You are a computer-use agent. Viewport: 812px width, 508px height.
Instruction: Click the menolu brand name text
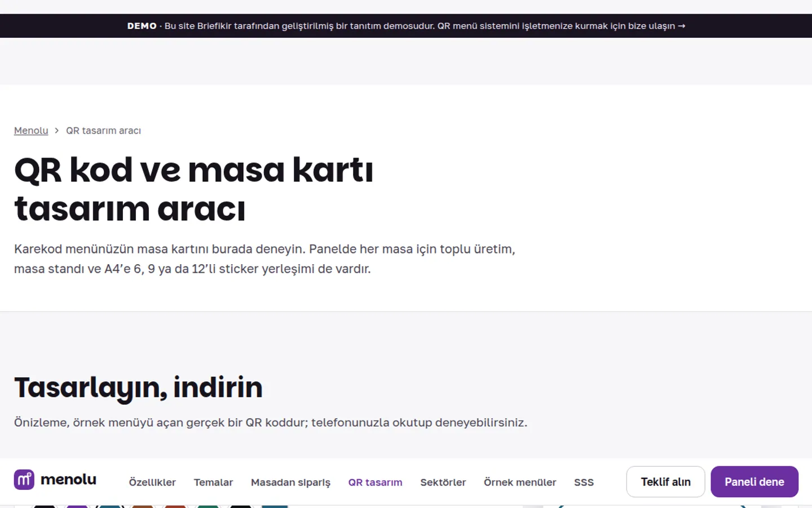68,479
